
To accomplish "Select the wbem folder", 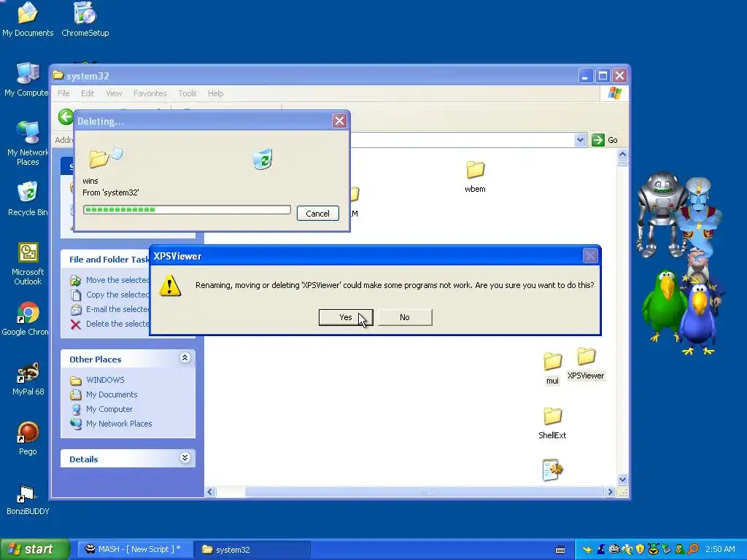I will point(475,176).
